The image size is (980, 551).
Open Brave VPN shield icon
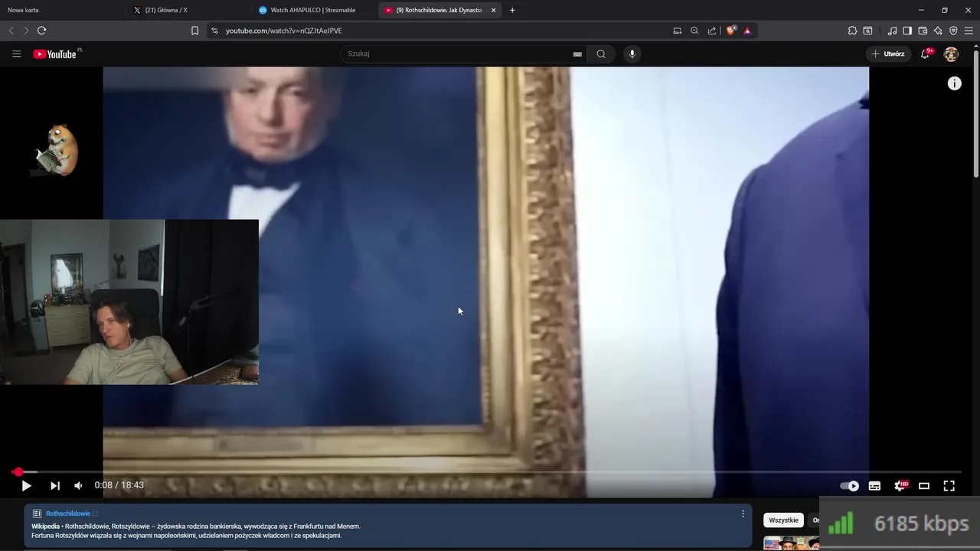pos(953,31)
